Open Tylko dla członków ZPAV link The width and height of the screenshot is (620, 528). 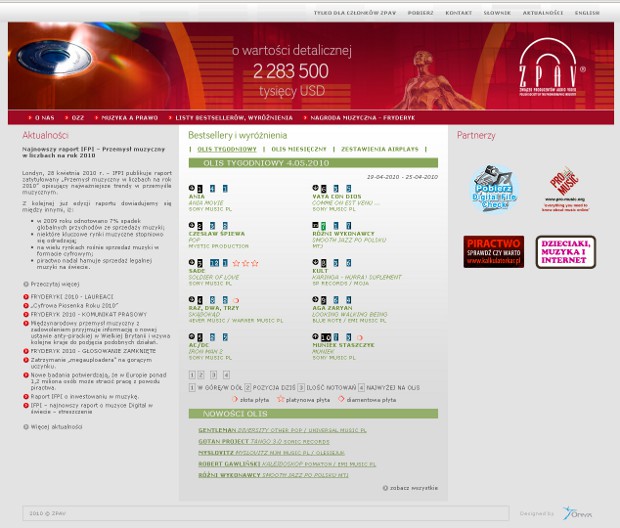coord(355,13)
